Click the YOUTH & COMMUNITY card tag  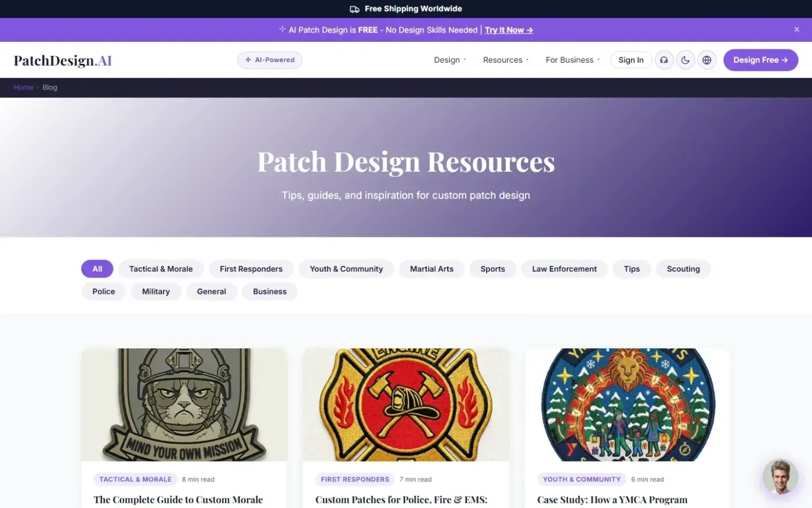pyautogui.click(x=582, y=480)
